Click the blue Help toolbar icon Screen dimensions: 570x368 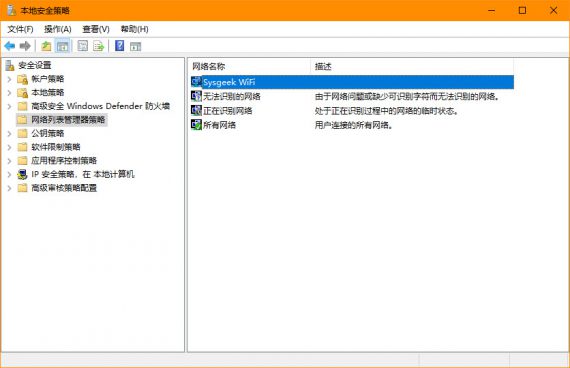pos(120,46)
